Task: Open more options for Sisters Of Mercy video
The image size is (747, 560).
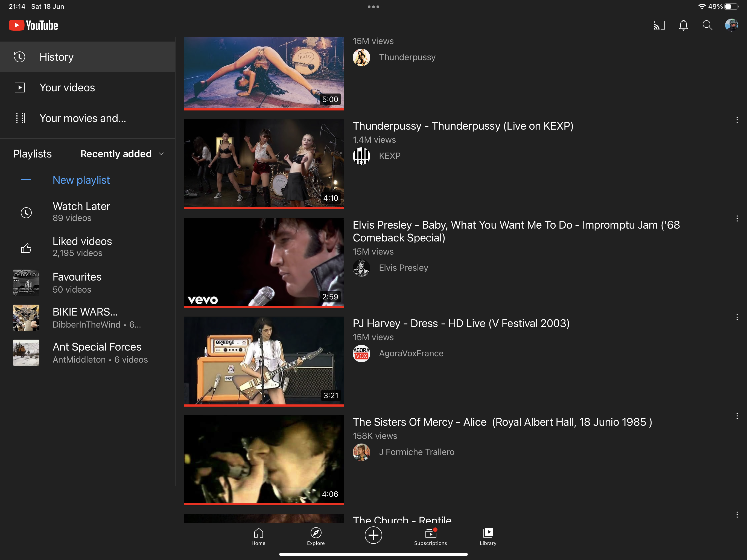Action: (x=737, y=416)
